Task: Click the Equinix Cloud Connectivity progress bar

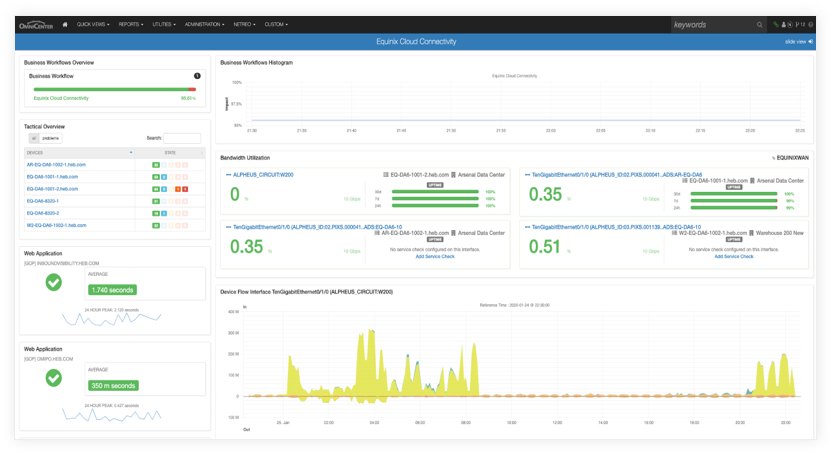Action: (113, 89)
